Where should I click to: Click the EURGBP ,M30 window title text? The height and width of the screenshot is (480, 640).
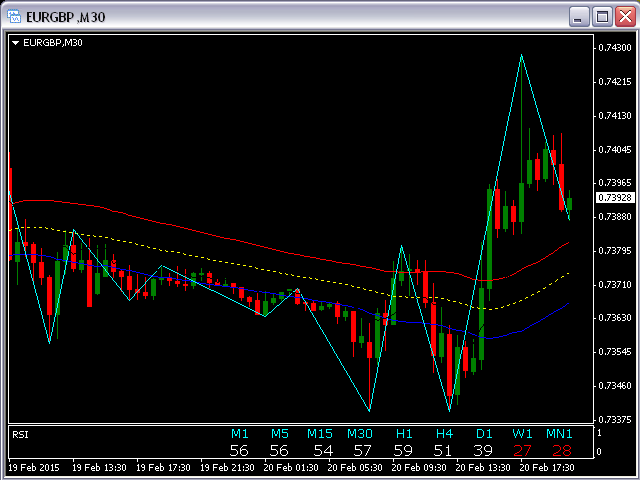(66, 17)
